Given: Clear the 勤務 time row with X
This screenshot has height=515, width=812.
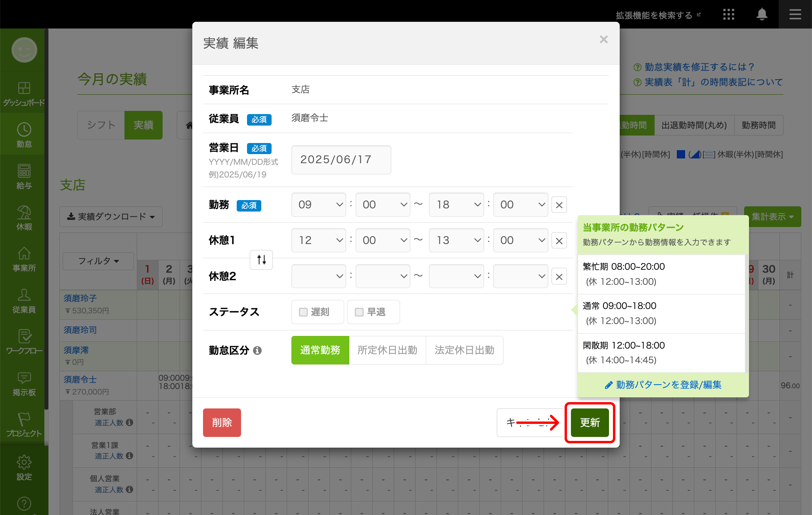Looking at the screenshot, I should click(559, 205).
